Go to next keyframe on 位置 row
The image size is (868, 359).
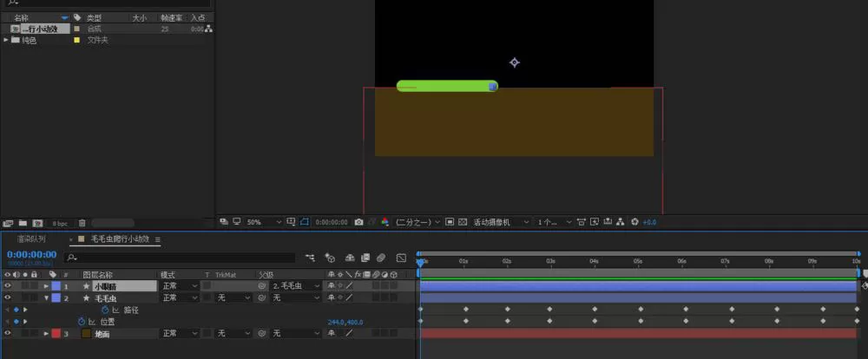coord(25,322)
